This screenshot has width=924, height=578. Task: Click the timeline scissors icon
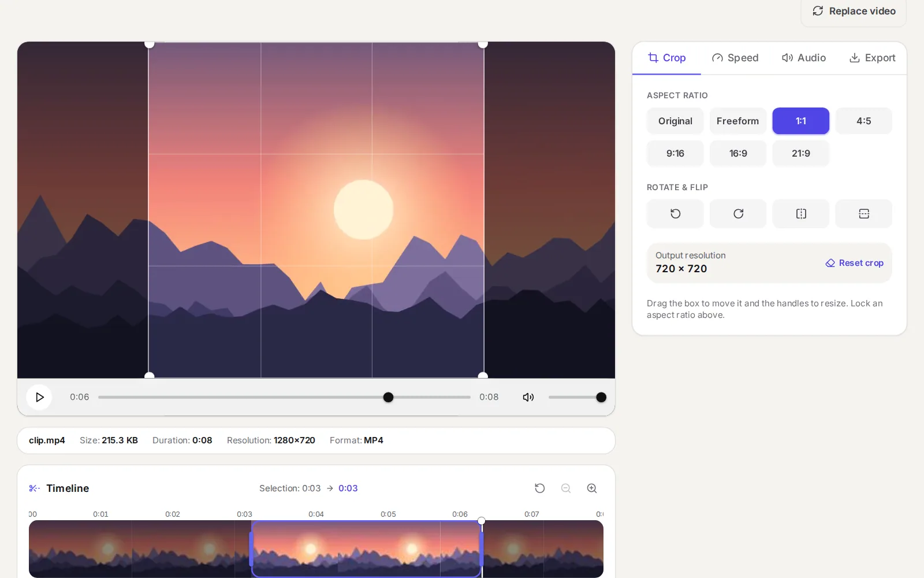tap(34, 488)
